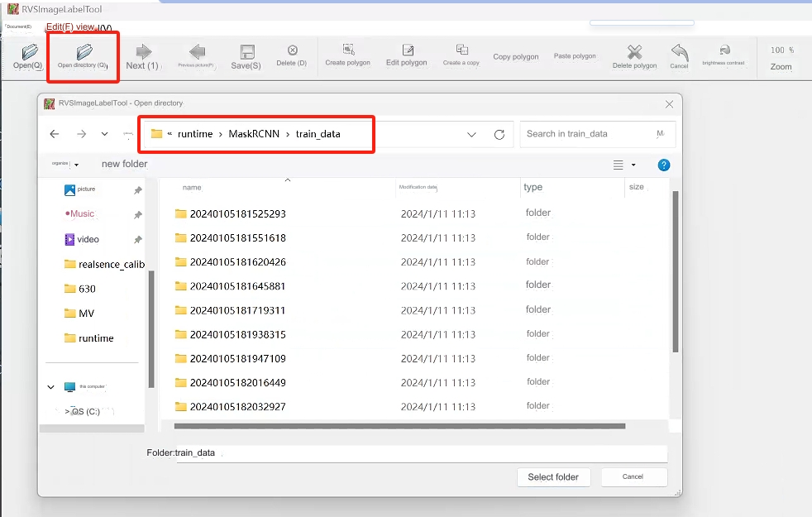This screenshot has width=812, height=517.
Task: Collapse the this computer tree node
Action: pyautogui.click(x=50, y=387)
